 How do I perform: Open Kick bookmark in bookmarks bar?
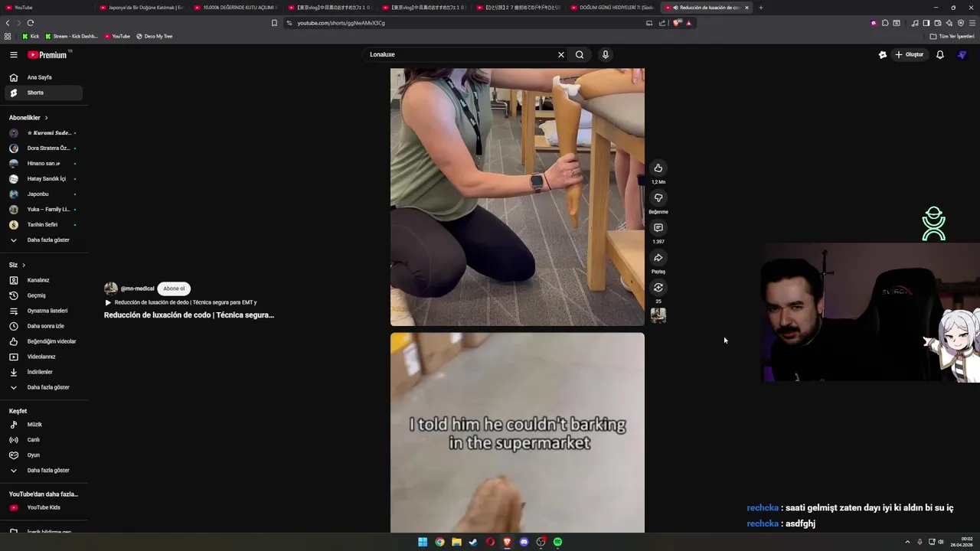click(x=31, y=36)
